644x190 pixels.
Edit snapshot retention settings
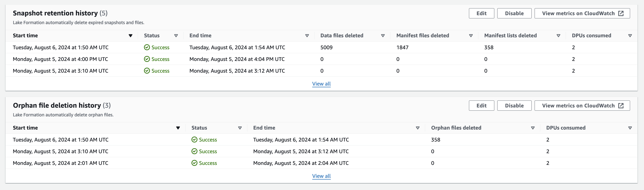click(481, 13)
